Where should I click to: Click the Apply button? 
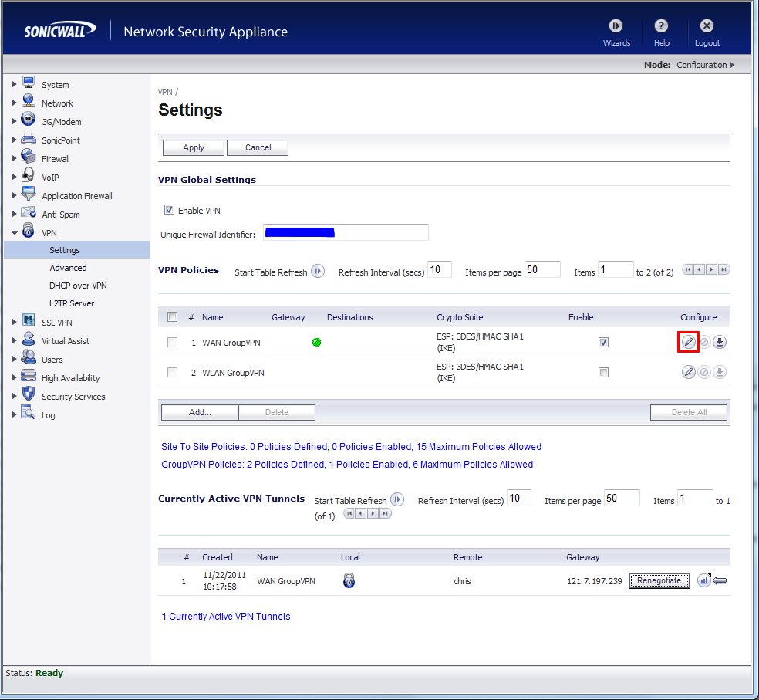click(194, 147)
